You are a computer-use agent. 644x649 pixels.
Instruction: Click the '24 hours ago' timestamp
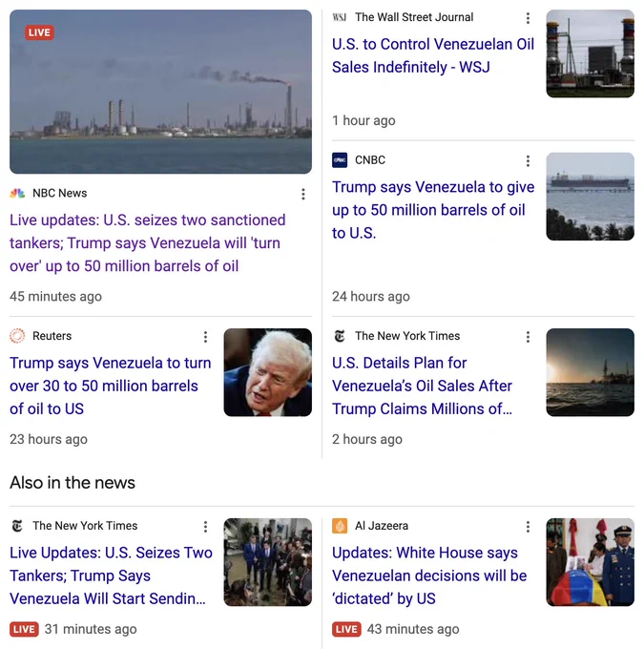(371, 297)
